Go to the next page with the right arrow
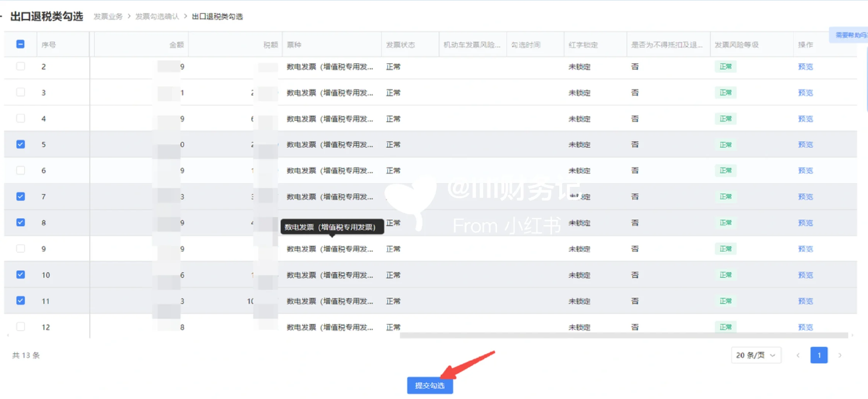This screenshot has width=868, height=399. tap(840, 355)
